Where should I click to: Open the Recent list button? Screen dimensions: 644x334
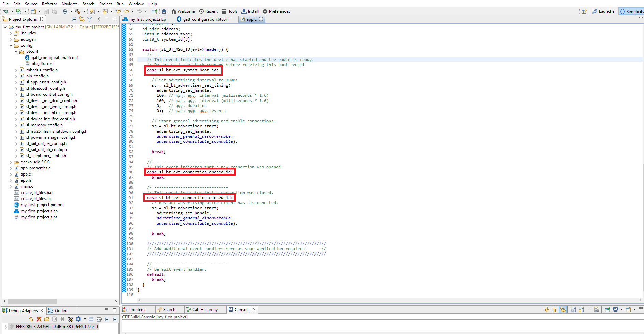pos(208,11)
